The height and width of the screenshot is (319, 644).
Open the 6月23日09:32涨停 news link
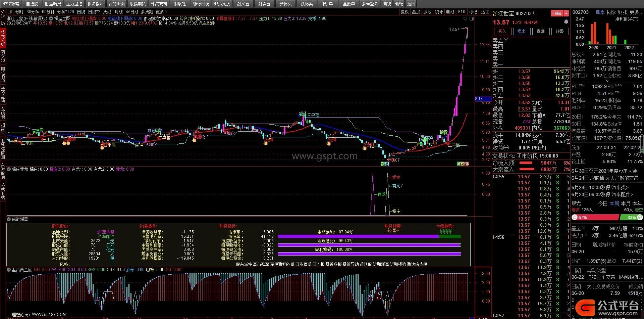(602, 194)
